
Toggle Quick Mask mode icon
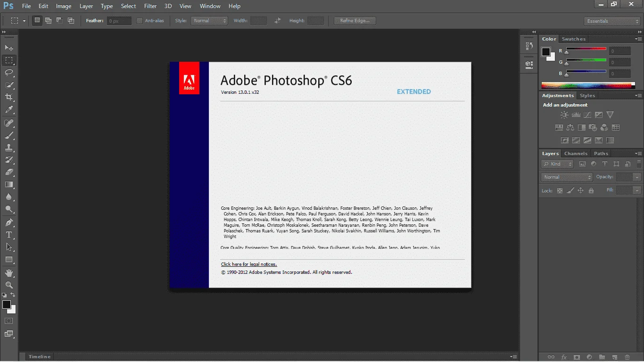pos(9,321)
